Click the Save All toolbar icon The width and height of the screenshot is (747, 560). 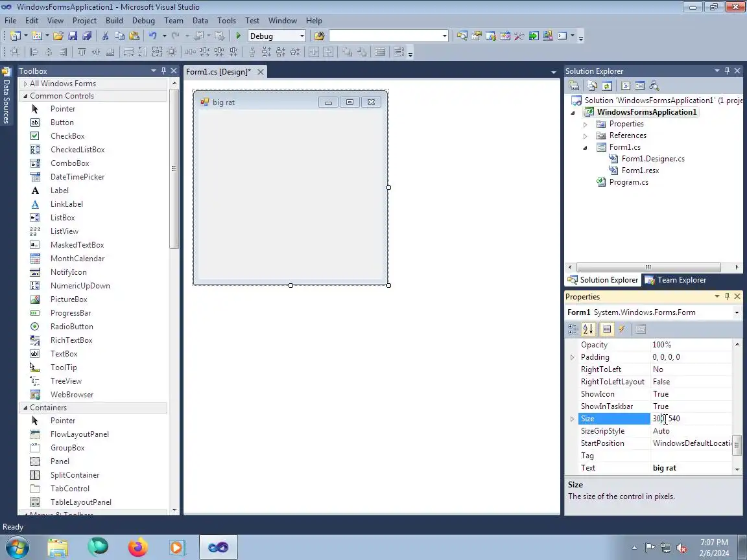point(87,36)
